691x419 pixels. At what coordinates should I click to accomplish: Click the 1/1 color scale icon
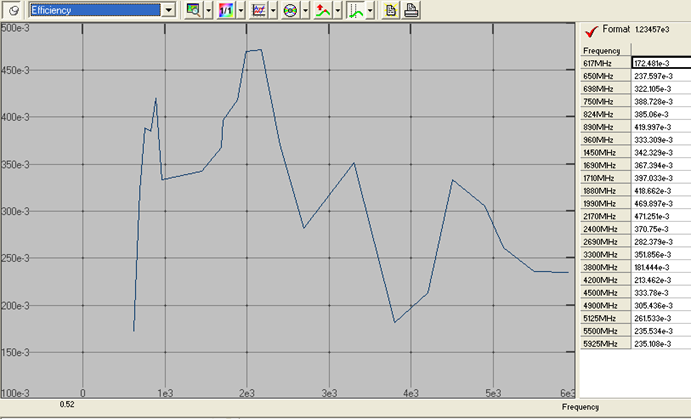226,10
